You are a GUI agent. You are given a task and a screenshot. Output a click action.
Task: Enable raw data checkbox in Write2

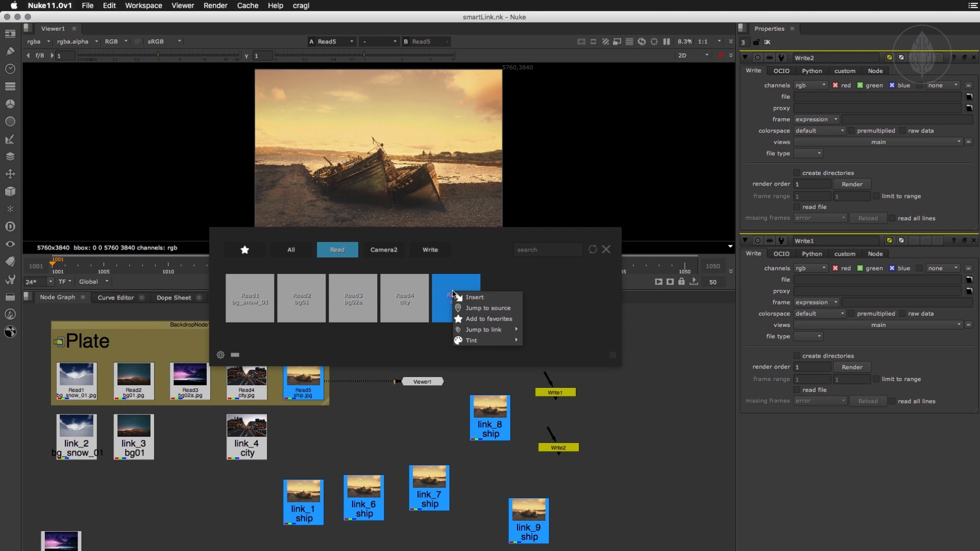(902, 131)
